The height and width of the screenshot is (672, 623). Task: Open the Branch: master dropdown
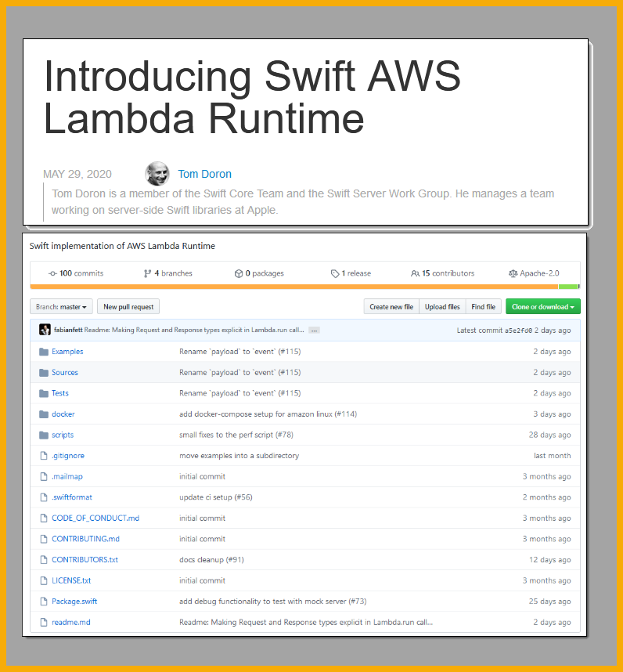(61, 307)
